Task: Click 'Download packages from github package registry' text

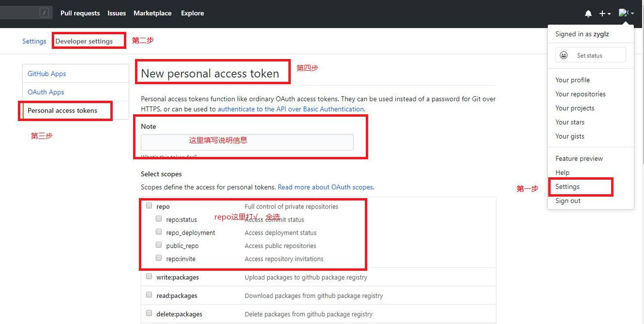Action: pos(313,296)
